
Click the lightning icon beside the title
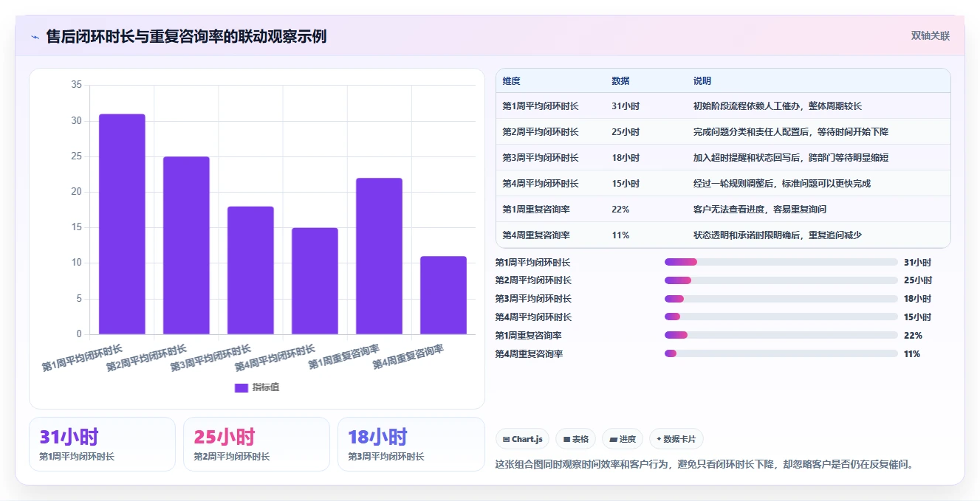point(35,37)
